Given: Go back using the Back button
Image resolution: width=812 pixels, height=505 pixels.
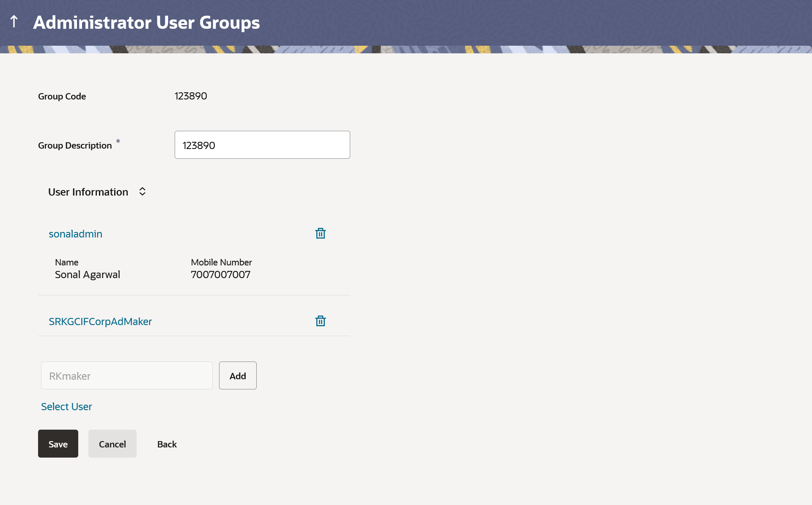Looking at the screenshot, I should pyautogui.click(x=167, y=444).
